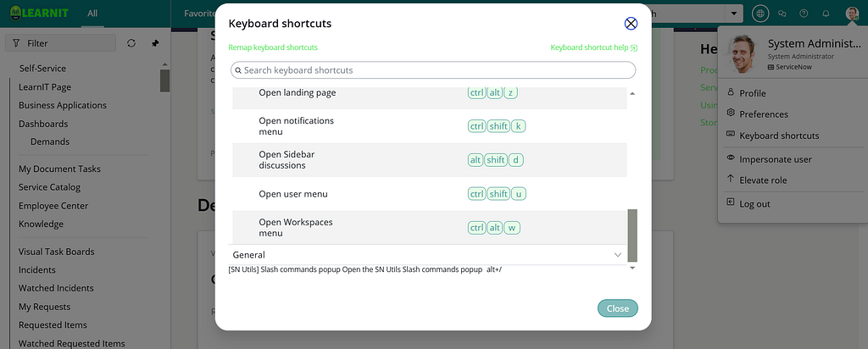The image size is (868, 349).
Task: Close the Keyboard shortcuts dialog with X
Action: pos(631,23)
